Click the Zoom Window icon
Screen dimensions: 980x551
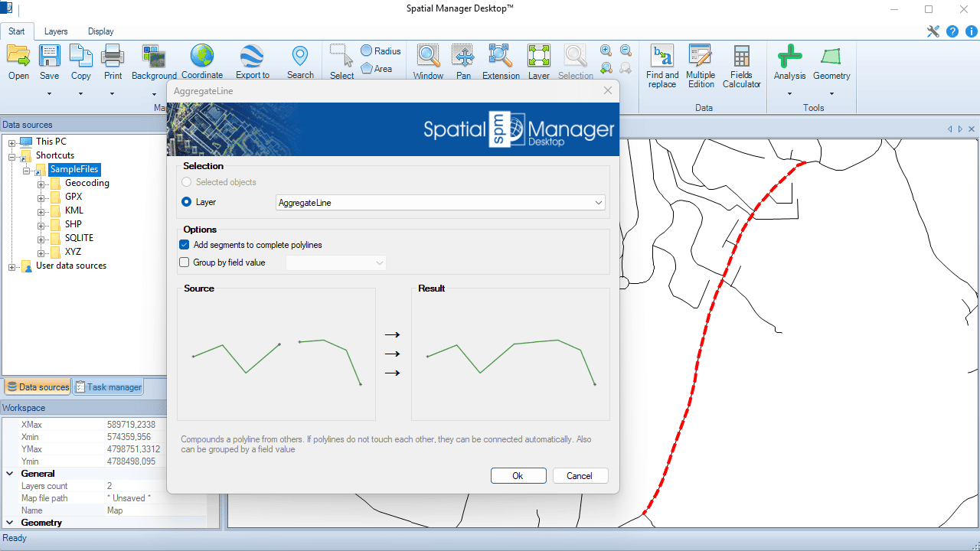tap(428, 56)
